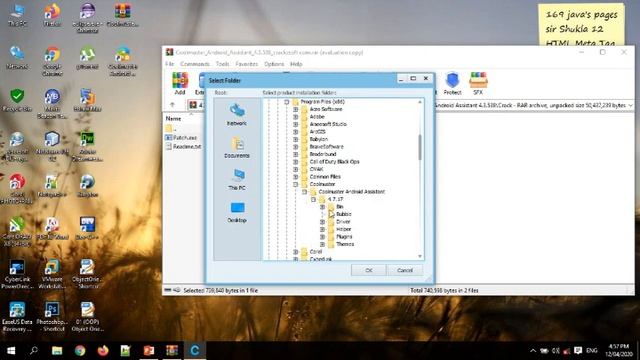Click the Protect icon in WinRAR toolbar
The image size is (640, 360).
pos(452,84)
